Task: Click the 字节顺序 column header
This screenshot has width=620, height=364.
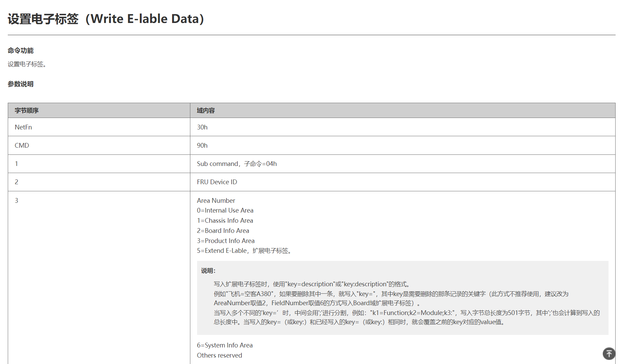Action: click(27, 111)
